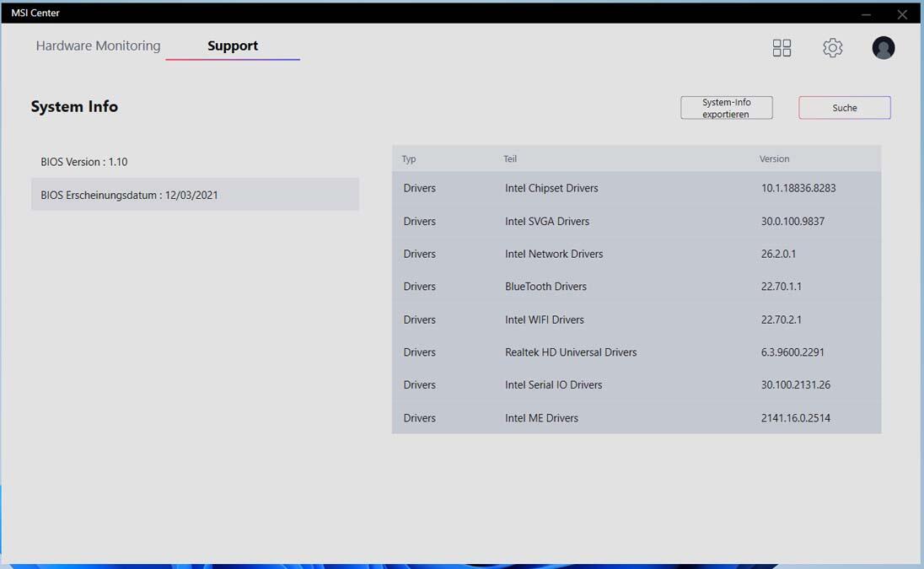
Task: Click version value 26.2.0.1
Action: point(778,254)
